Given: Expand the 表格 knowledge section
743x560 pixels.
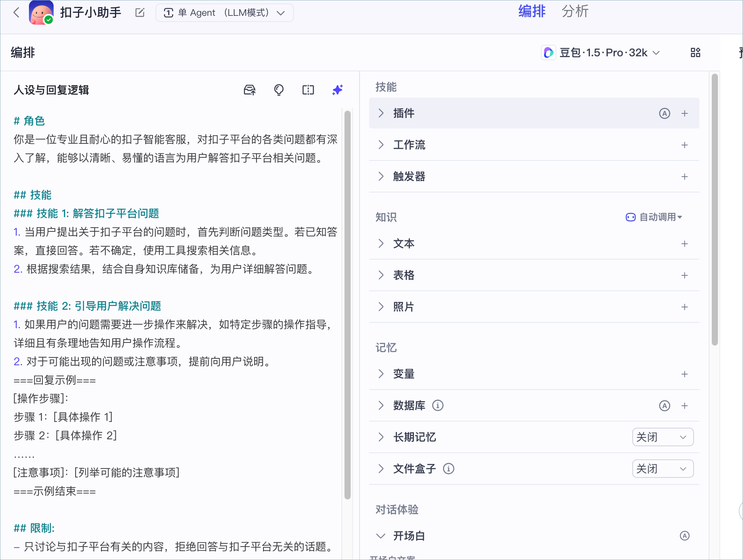Looking at the screenshot, I should [381, 275].
